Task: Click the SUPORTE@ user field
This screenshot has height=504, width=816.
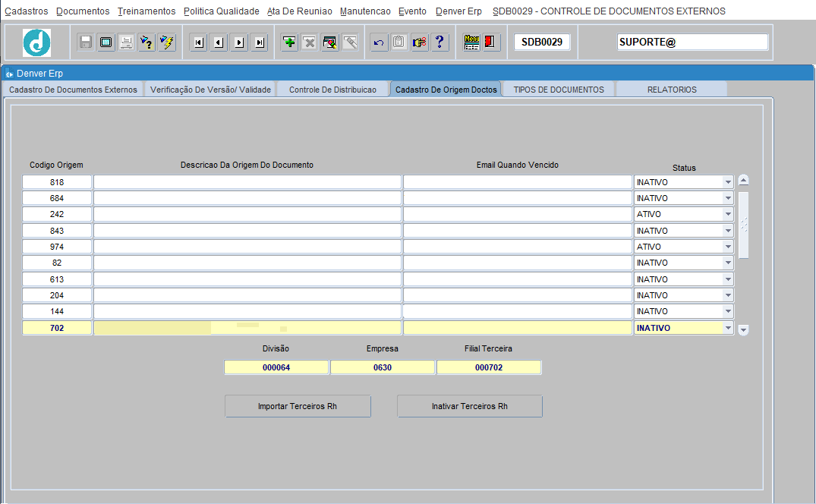Action: (x=692, y=43)
